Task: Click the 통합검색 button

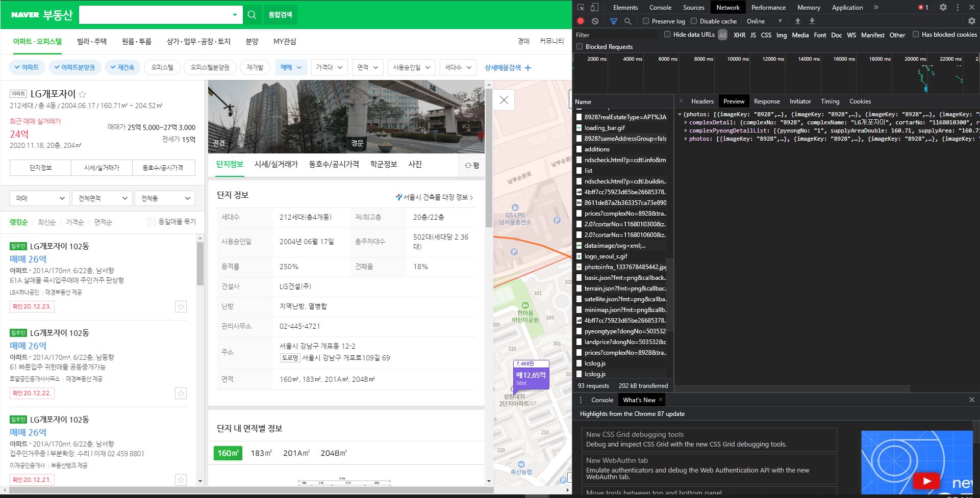Action: point(281,15)
